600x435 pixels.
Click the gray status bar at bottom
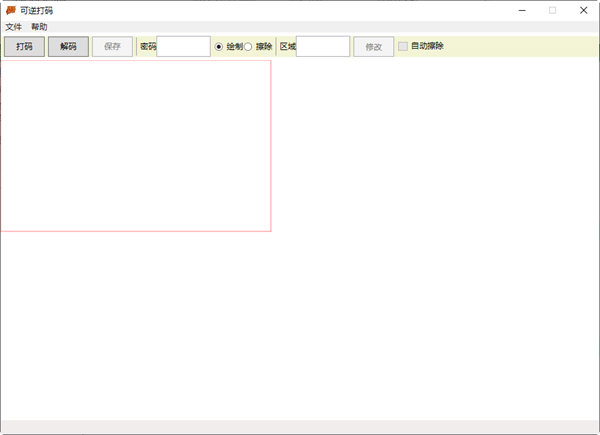(x=300, y=427)
